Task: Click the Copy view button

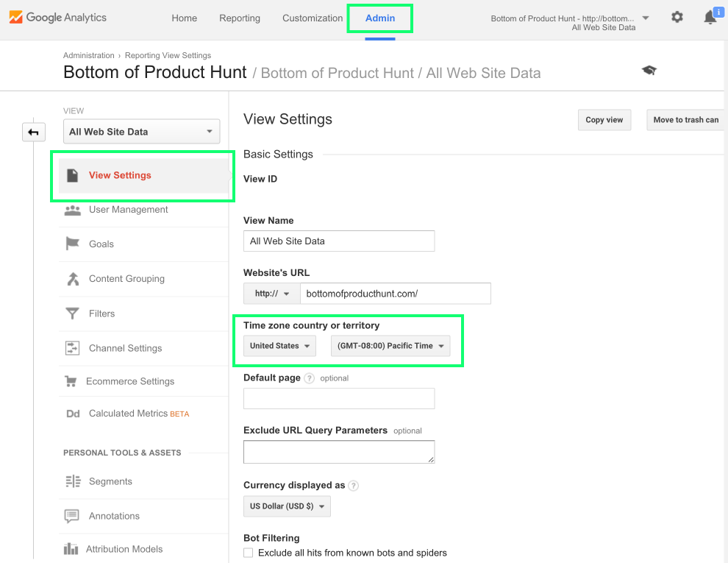Action: click(x=604, y=120)
